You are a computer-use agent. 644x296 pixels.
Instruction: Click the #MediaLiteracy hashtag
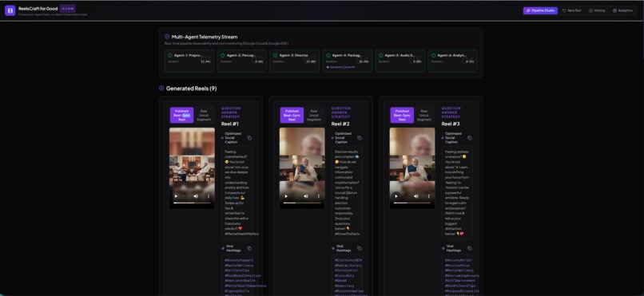point(348,265)
